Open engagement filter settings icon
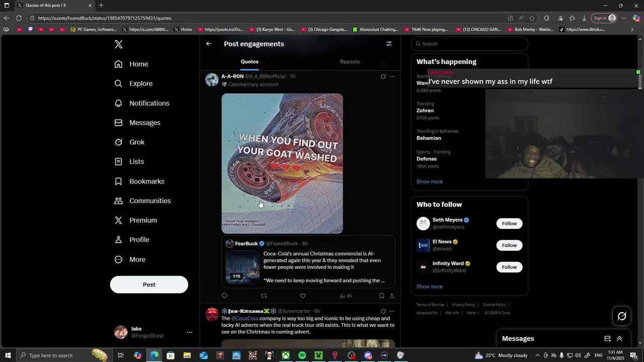Viewport: 644px width, 362px height. [389, 44]
